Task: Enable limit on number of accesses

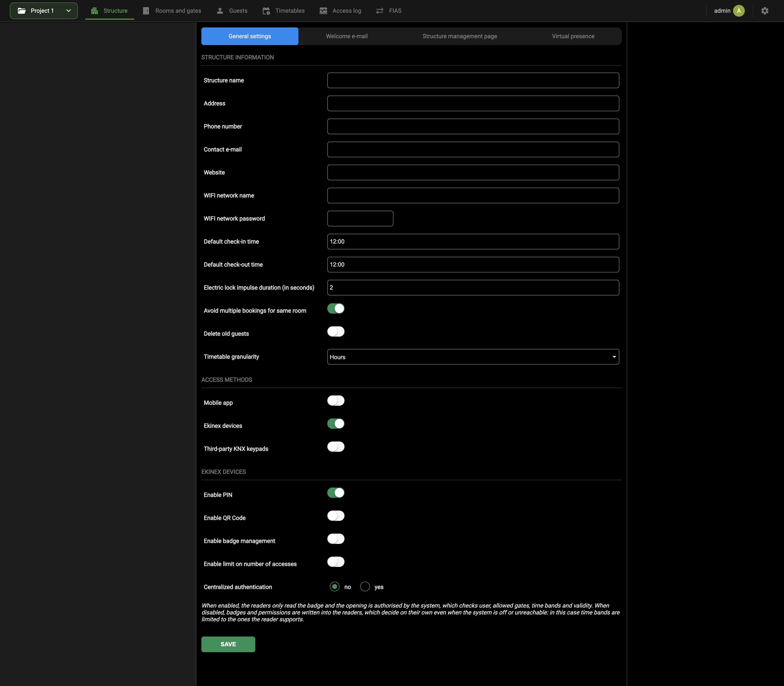Action: [x=336, y=562]
